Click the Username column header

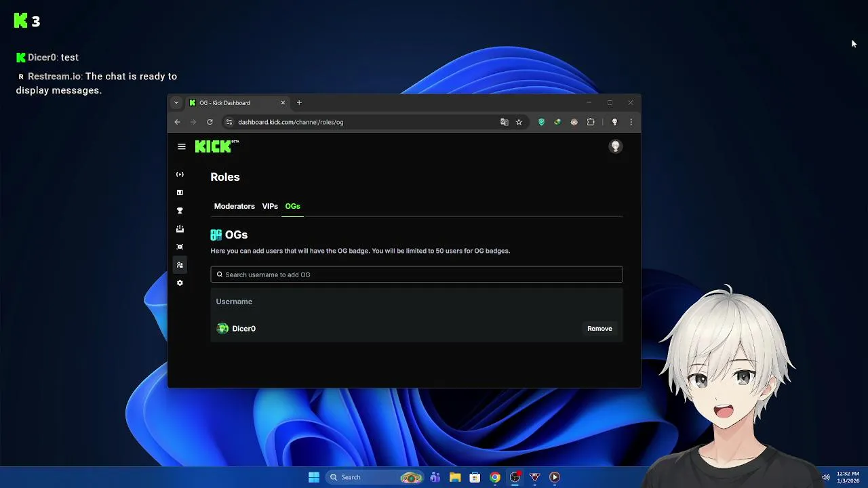(x=234, y=302)
